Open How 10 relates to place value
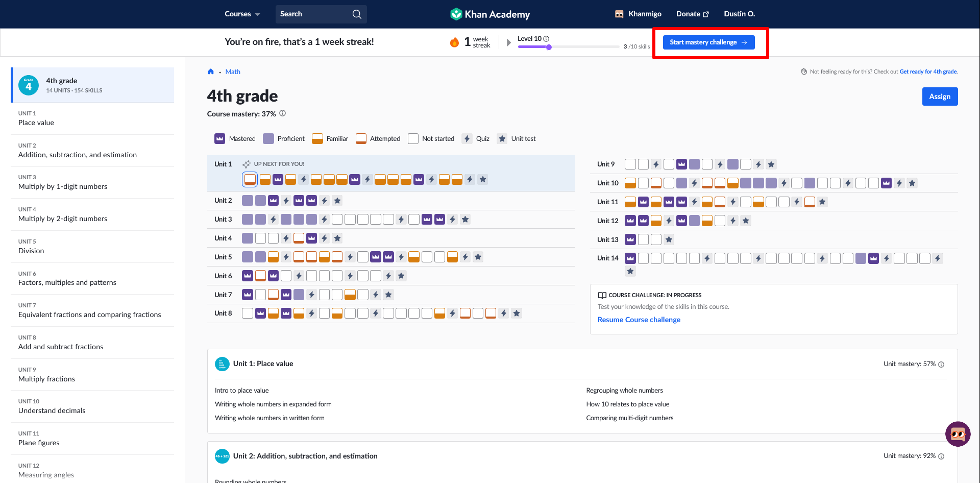The width and height of the screenshot is (980, 483). pyautogui.click(x=627, y=404)
